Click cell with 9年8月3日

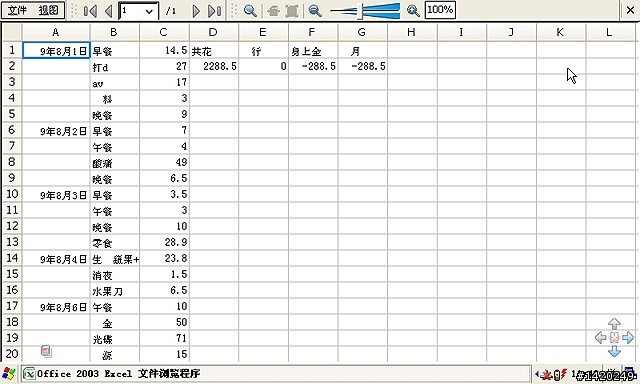pyautogui.click(x=56, y=195)
